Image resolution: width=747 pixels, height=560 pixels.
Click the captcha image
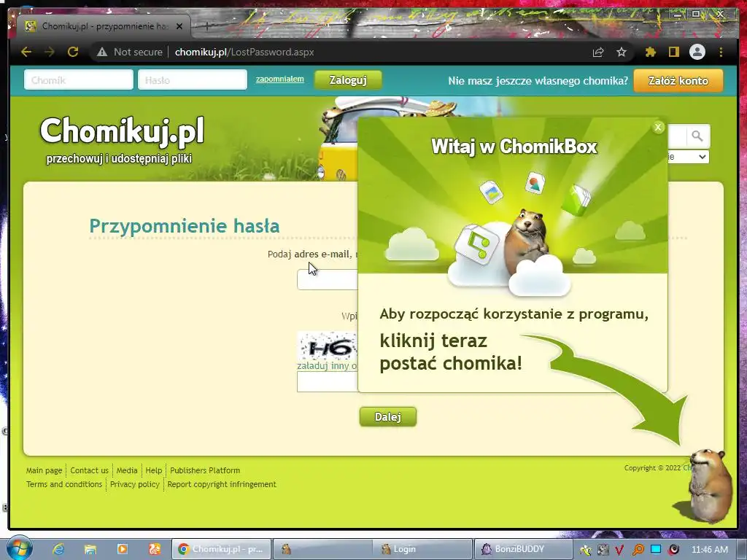click(328, 346)
